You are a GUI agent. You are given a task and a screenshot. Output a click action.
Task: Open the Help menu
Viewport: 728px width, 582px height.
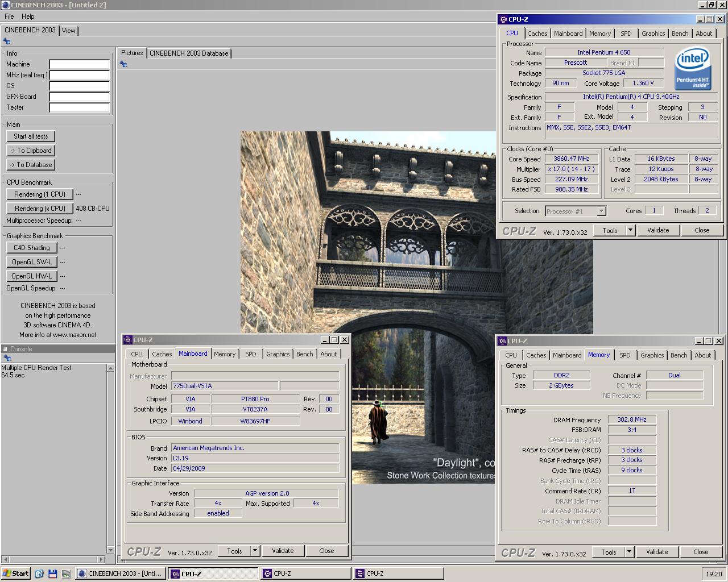pos(28,16)
